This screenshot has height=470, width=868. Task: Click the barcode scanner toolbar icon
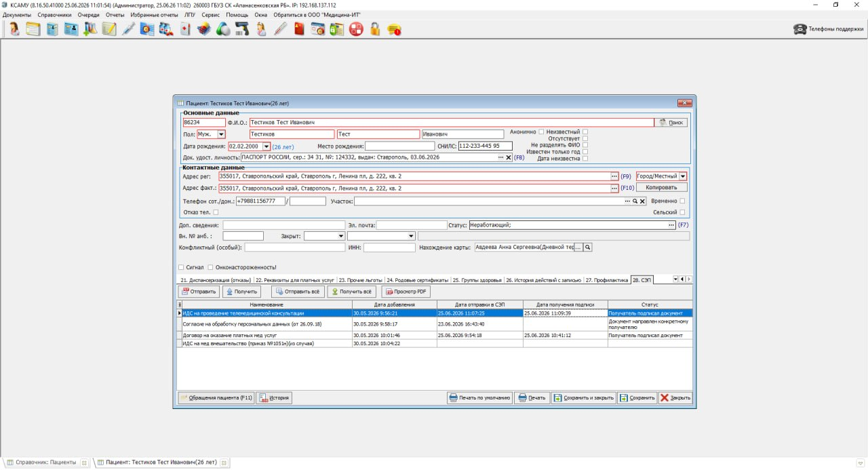click(x=241, y=29)
